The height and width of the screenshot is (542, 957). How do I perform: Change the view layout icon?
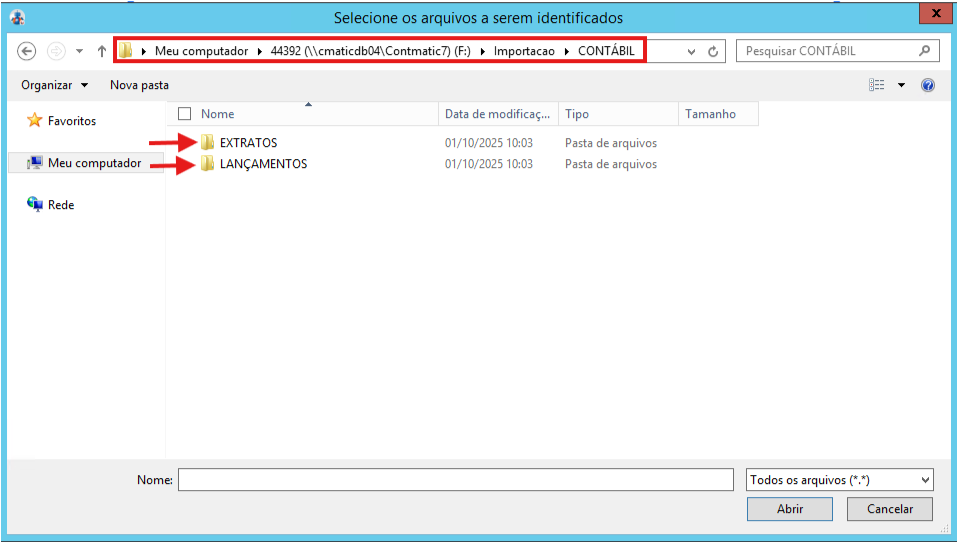pos(876,85)
